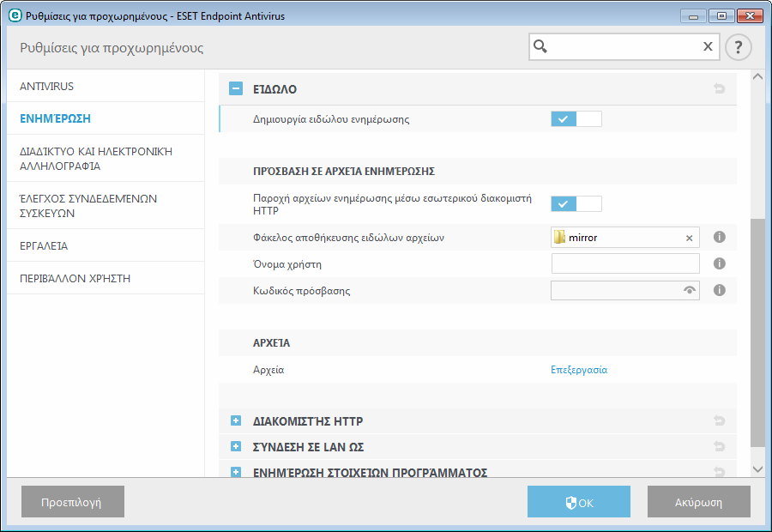Show info for Κωδικός πρόσβασης field
Screen dimensions: 772x532
point(720,290)
